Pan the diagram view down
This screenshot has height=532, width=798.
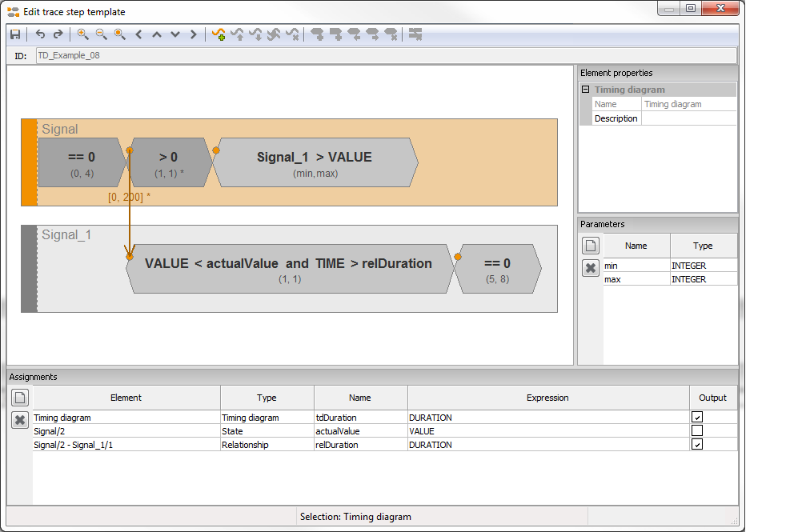[x=175, y=34]
